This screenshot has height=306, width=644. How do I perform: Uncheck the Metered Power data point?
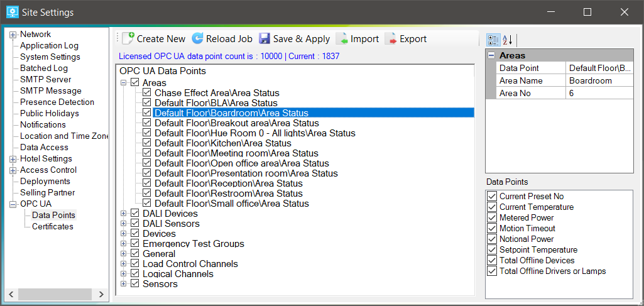(491, 217)
